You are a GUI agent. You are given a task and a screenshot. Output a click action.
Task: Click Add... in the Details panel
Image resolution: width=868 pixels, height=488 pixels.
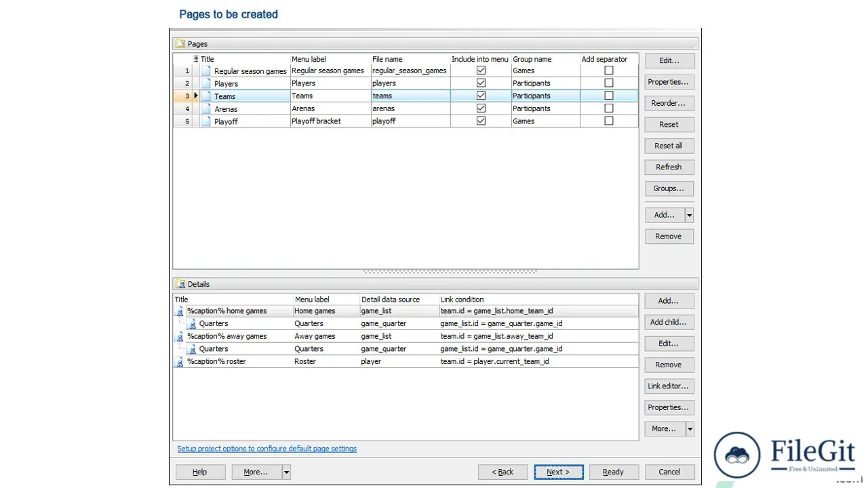coord(669,301)
